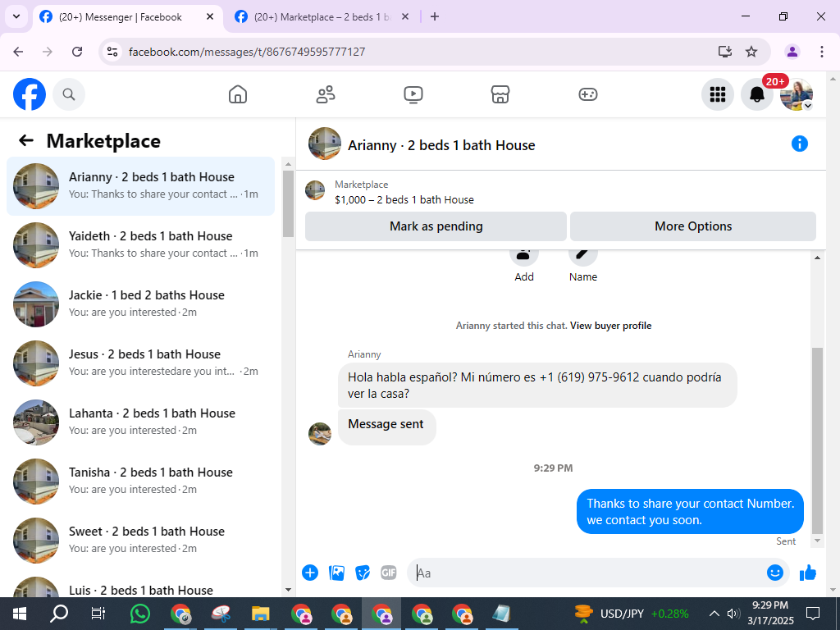Open the volume speaker tray icon
Viewport: 840px width, 630px height.
[x=733, y=614]
